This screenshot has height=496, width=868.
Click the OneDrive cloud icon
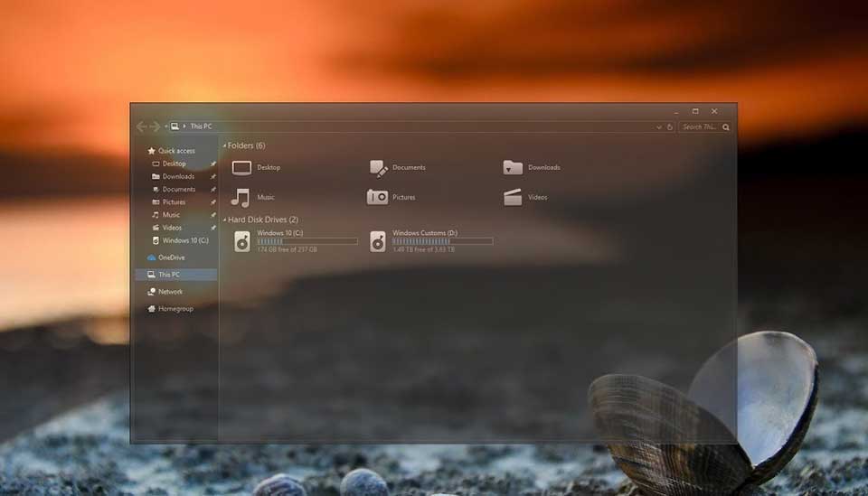(x=151, y=257)
